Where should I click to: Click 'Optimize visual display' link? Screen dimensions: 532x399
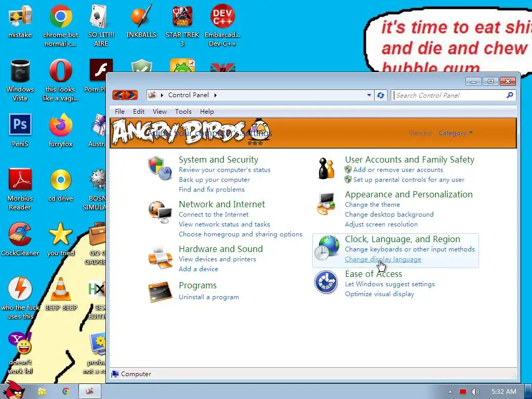[x=379, y=294]
